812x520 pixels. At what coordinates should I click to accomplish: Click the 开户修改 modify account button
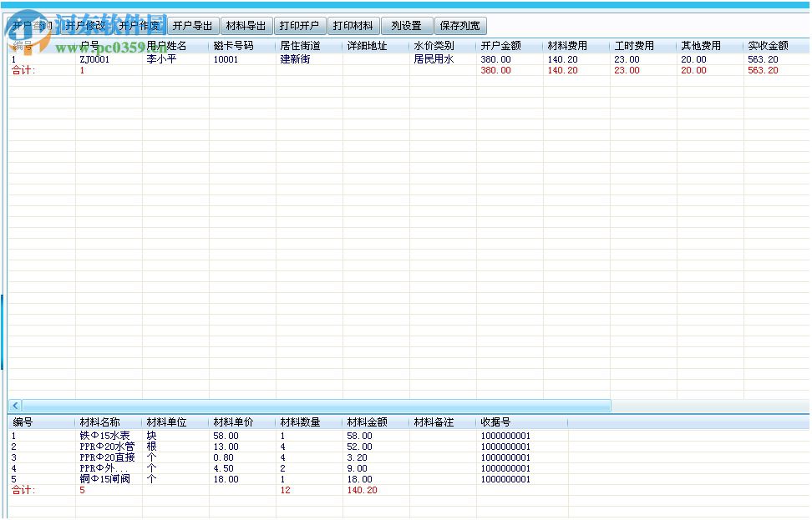point(87,25)
